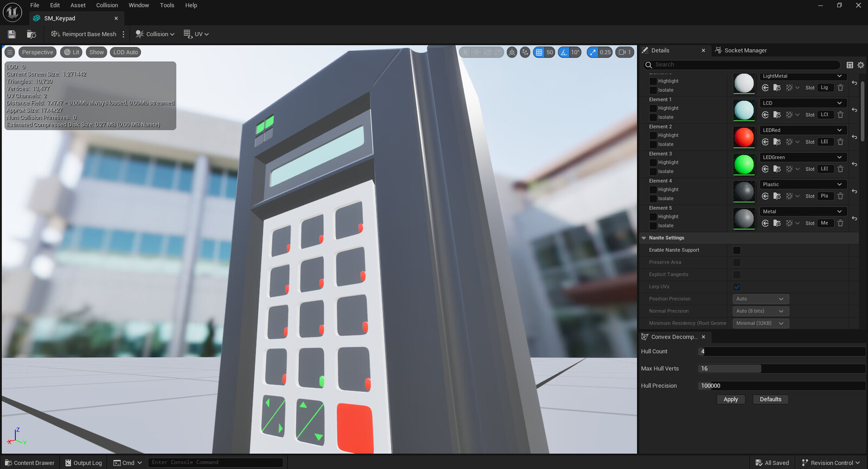
Task: Click the Max Hull Verts slider
Action: (x=781, y=369)
